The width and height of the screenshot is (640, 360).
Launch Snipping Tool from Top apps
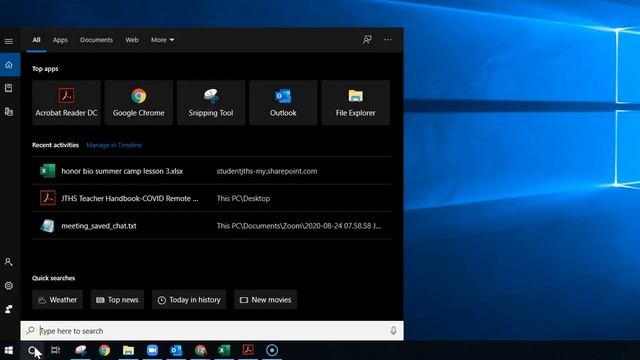[211, 102]
